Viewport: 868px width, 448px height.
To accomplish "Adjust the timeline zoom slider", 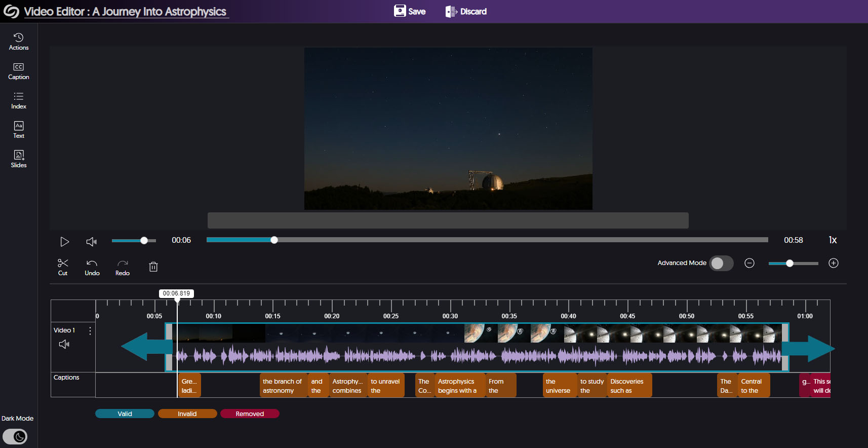I will point(793,264).
